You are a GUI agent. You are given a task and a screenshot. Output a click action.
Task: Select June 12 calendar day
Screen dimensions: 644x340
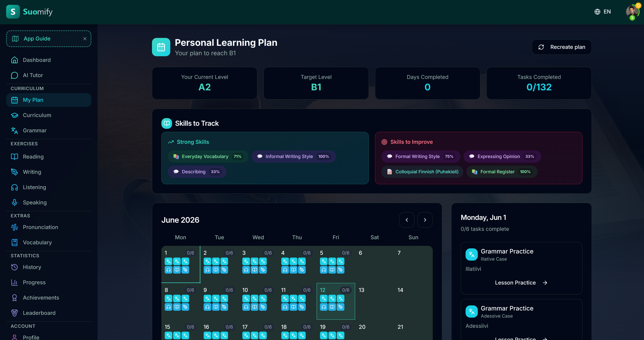(x=336, y=301)
